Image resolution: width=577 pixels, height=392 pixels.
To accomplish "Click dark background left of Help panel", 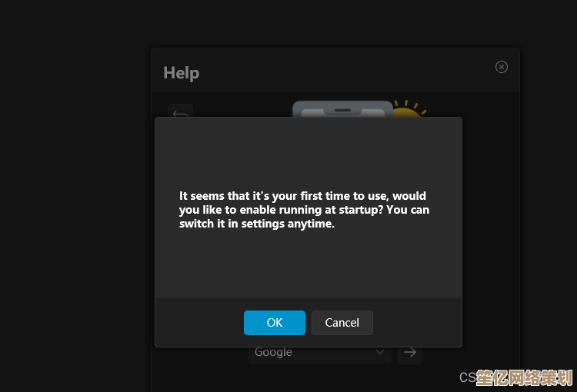I will pyautogui.click(x=77, y=192).
